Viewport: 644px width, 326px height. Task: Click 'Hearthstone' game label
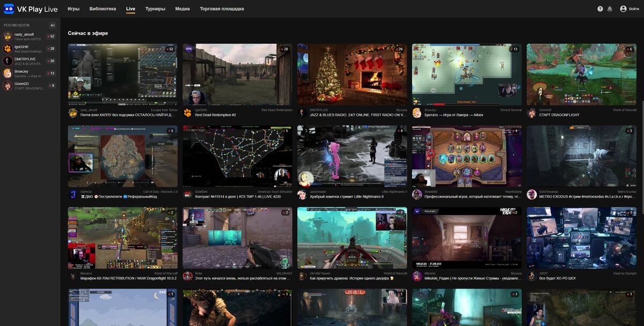513,191
